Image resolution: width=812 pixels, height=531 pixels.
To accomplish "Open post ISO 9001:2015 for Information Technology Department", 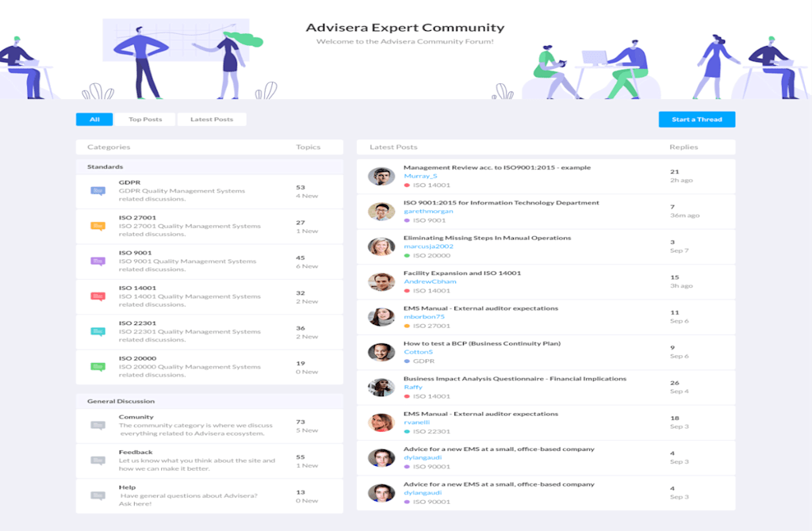I will (501, 203).
